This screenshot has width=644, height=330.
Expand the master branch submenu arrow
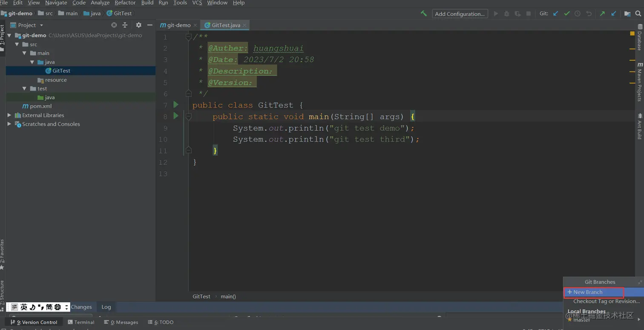639,320
